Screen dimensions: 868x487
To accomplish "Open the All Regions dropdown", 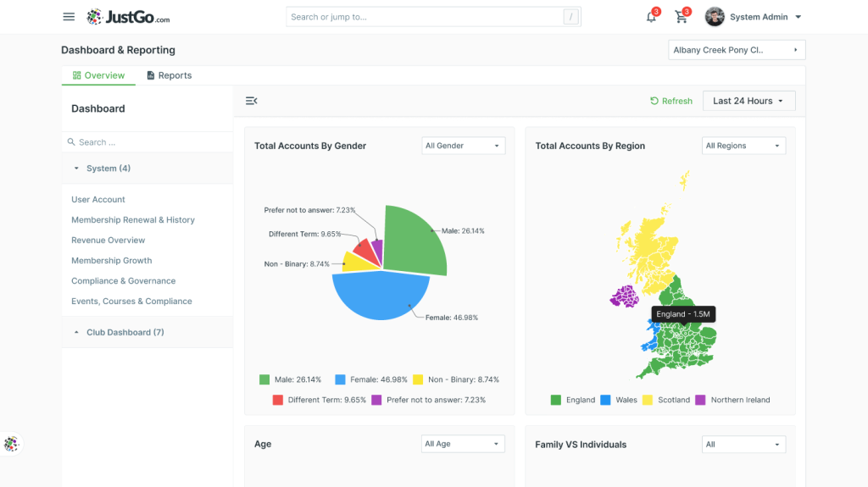I will (x=743, y=146).
